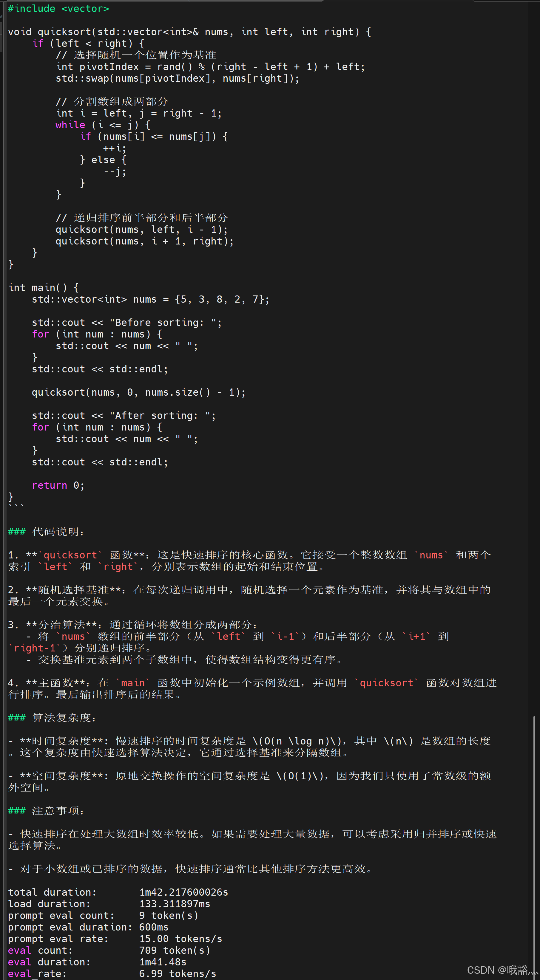Click the "return 0;" line
540x980 pixels.
pyautogui.click(x=58, y=485)
